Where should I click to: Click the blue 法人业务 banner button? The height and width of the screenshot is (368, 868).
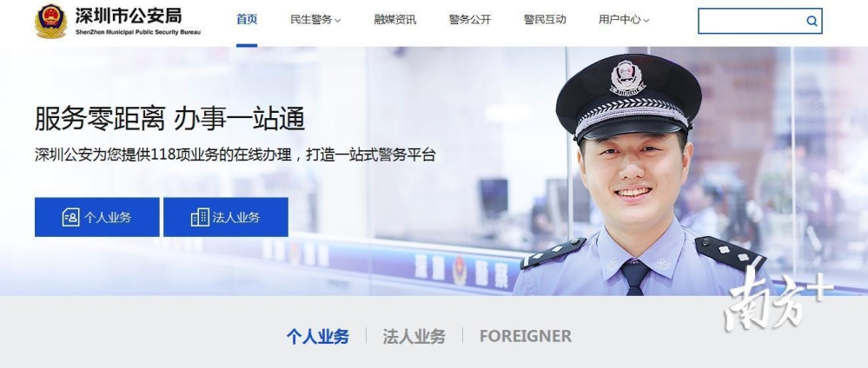coord(226,217)
